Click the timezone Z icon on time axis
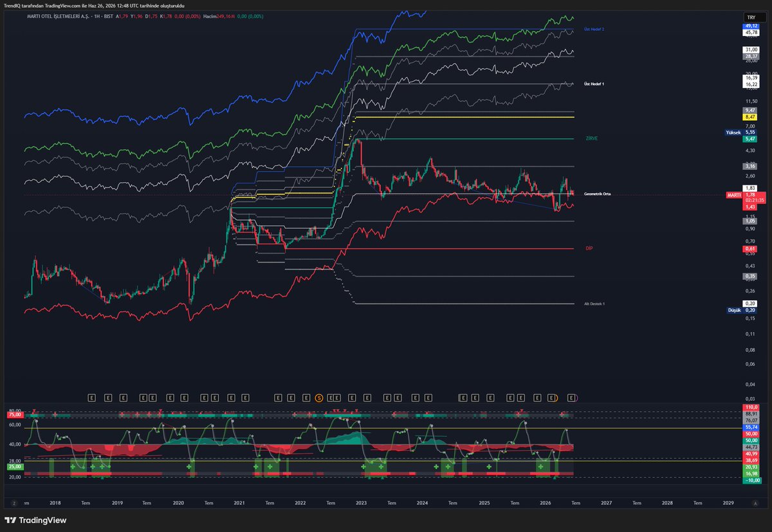This screenshot has width=772, height=532. [x=13, y=503]
